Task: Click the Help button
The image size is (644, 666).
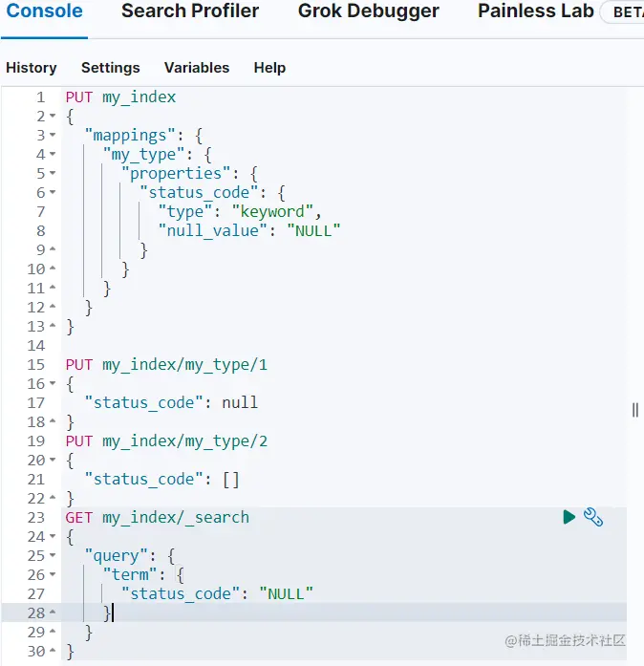Action: [x=269, y=68]
